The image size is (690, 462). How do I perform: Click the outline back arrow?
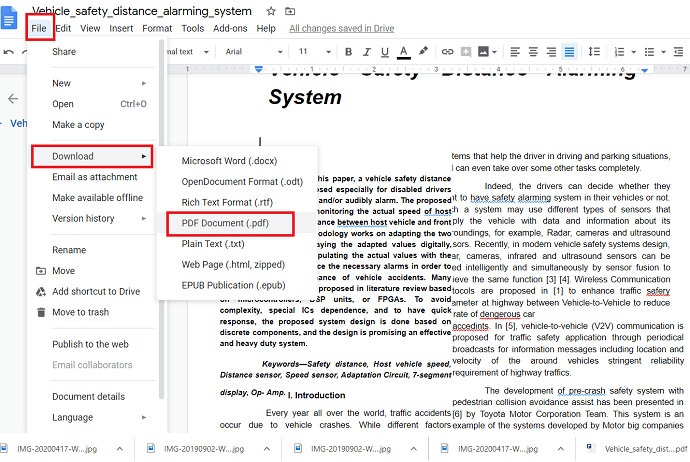coord(13,99)
